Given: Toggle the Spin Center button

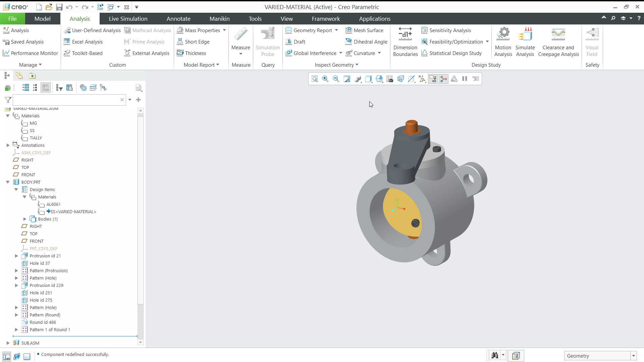Looking at the screenshot, I should (x=443, y=79).
